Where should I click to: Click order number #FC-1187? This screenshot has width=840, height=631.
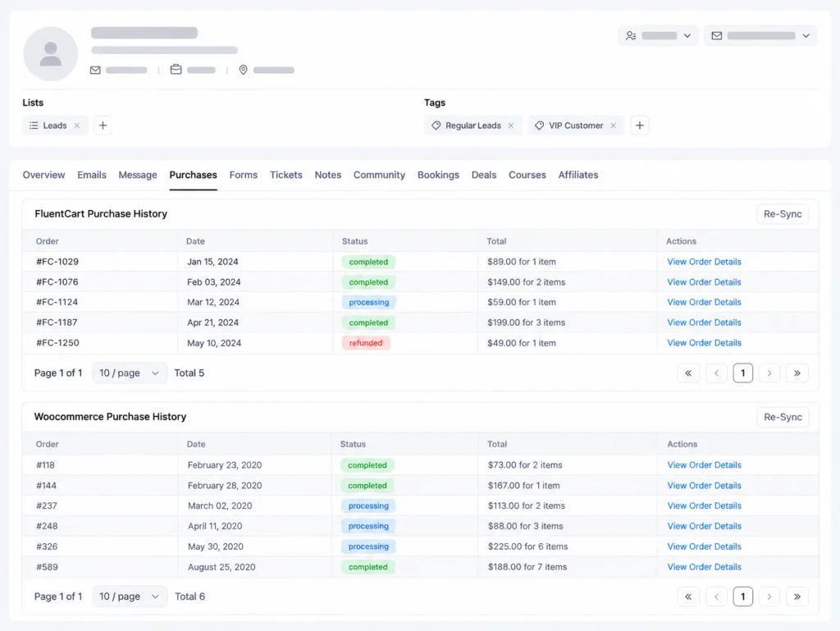click(57, 322)
